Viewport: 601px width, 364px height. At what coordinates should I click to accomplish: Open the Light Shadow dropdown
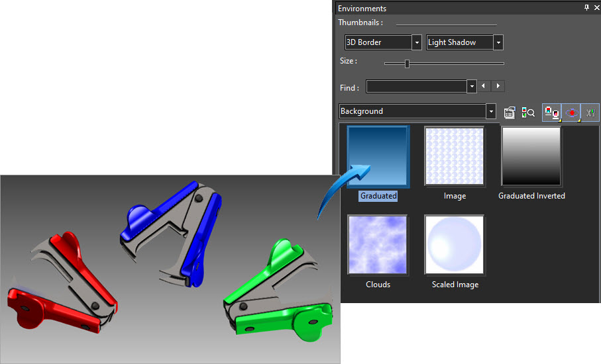[x=498, y=42]
